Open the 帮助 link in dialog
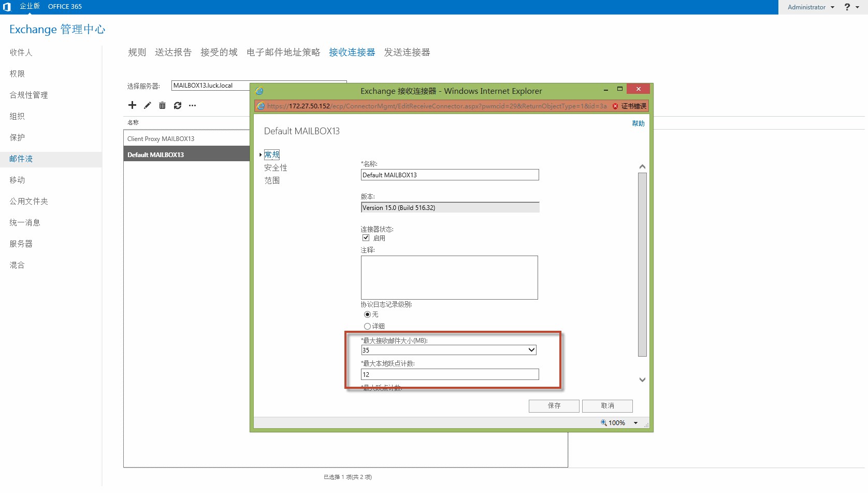 638,123
